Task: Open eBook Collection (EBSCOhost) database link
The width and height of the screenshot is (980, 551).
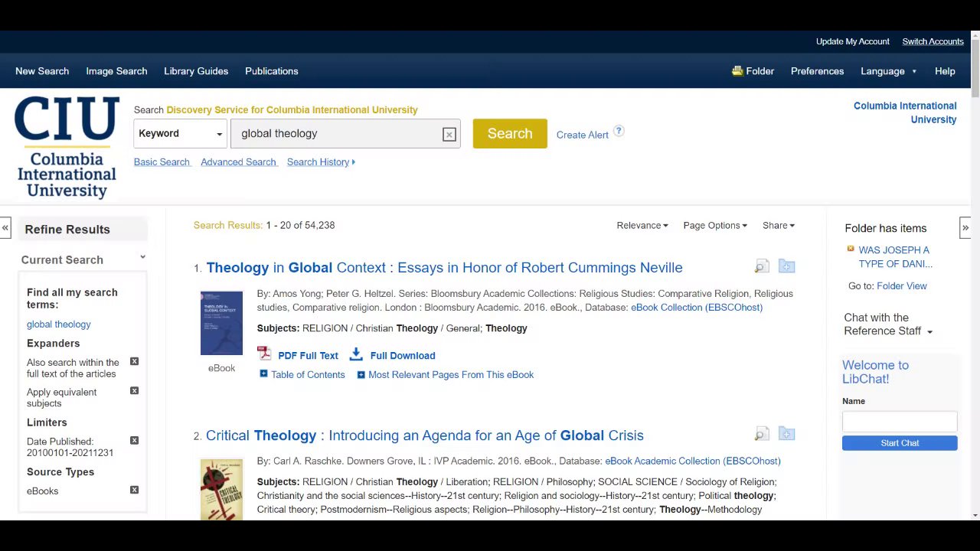Action: click(697, 308)
